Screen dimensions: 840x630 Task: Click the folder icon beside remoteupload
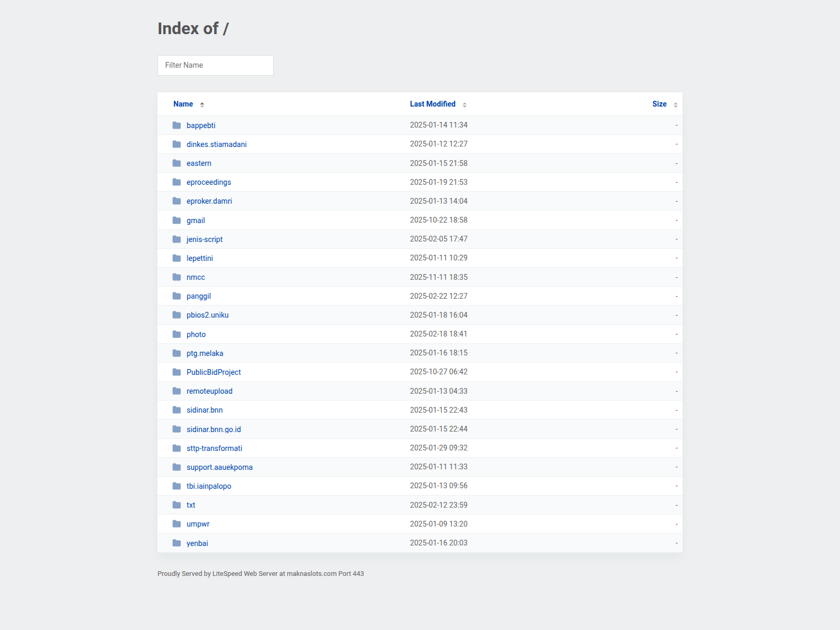[177, 391]
